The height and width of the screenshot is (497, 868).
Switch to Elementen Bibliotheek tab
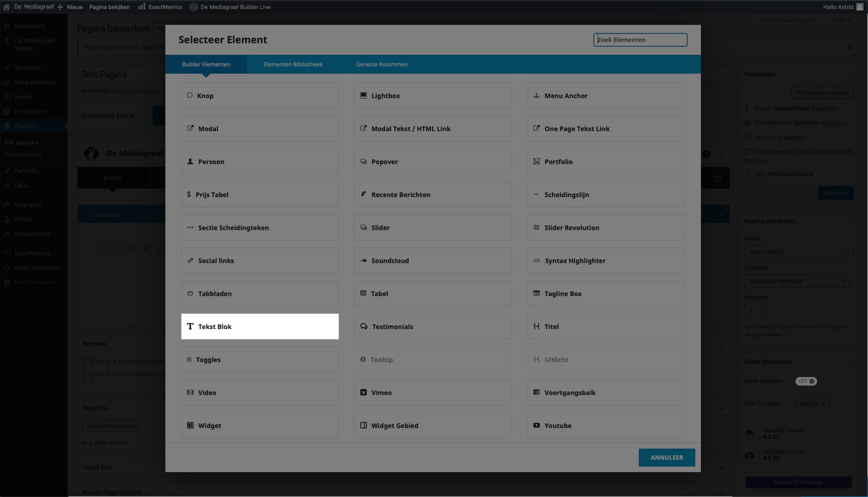point(293,64)
